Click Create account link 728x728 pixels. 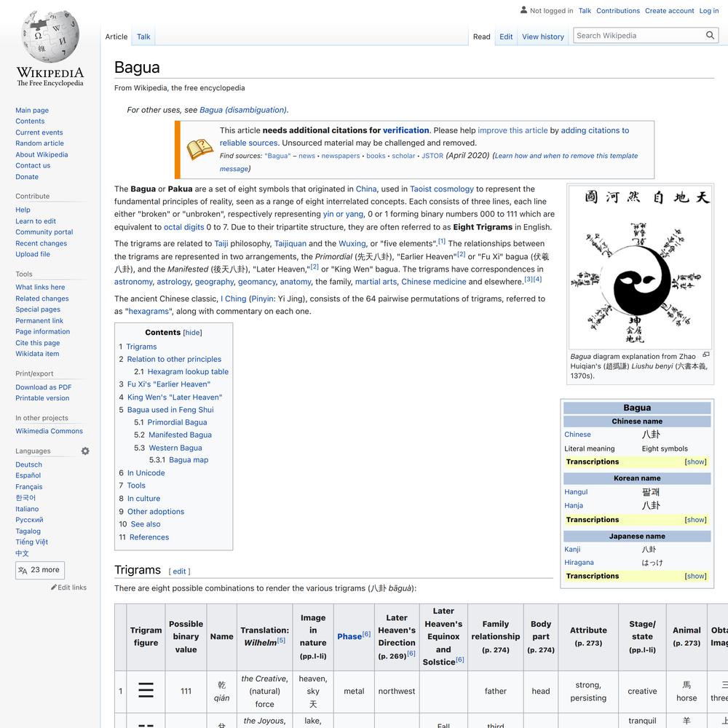tap(669, 11)
